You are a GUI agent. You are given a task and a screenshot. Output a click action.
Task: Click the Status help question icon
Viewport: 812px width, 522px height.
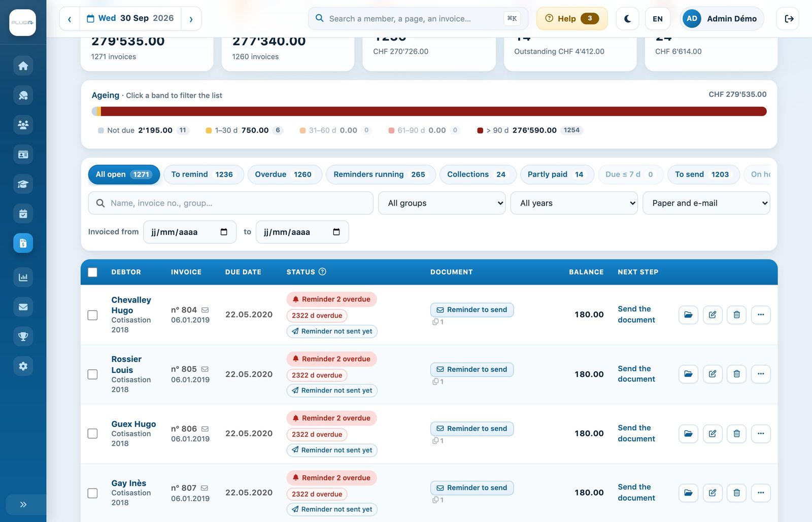coord(322,271)
